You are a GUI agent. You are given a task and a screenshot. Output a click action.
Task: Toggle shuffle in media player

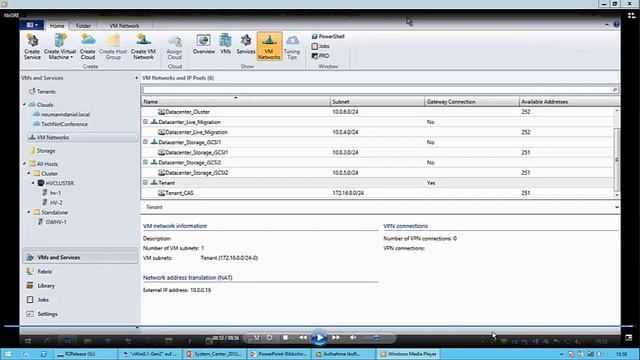click(257, 338)
